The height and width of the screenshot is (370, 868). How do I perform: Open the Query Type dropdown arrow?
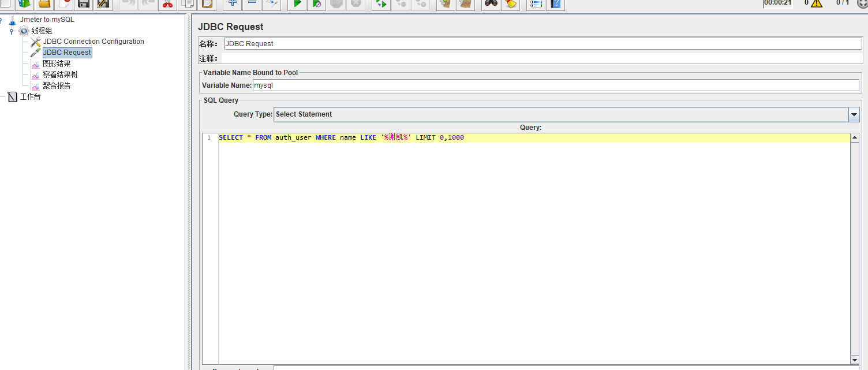point(854,114)
